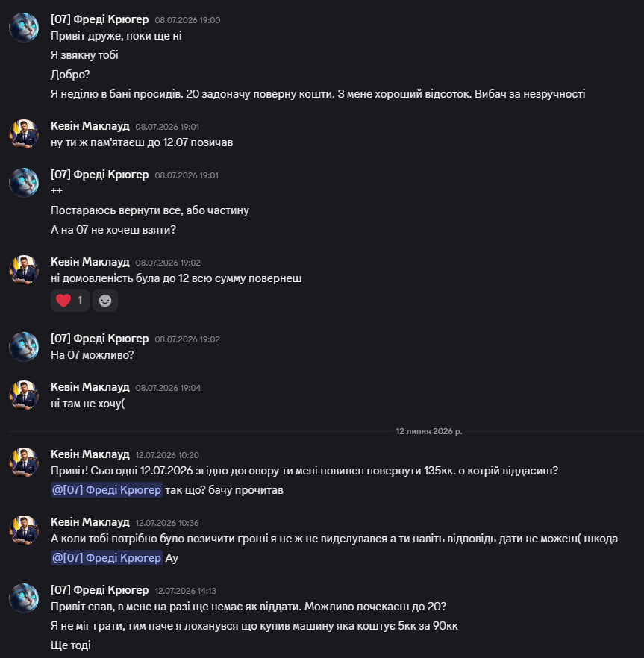This screenshot has width=644, height=658.
Task: Click timestamp 08.07.2026 19:04
Action: click(x=168, y=388)
